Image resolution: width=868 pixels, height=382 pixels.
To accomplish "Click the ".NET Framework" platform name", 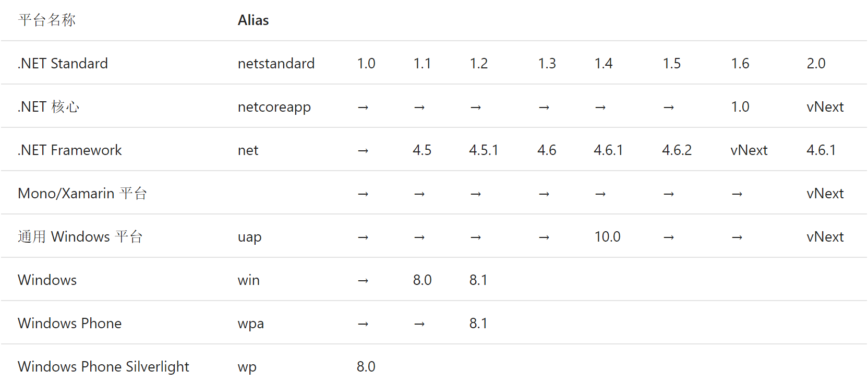I will (x=69, y=150).
